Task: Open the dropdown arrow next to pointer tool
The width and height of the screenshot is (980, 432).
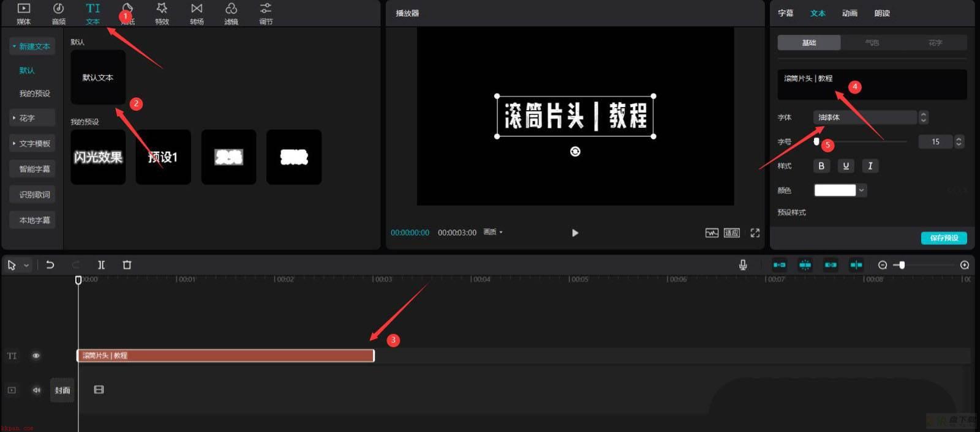Action: 26,266
